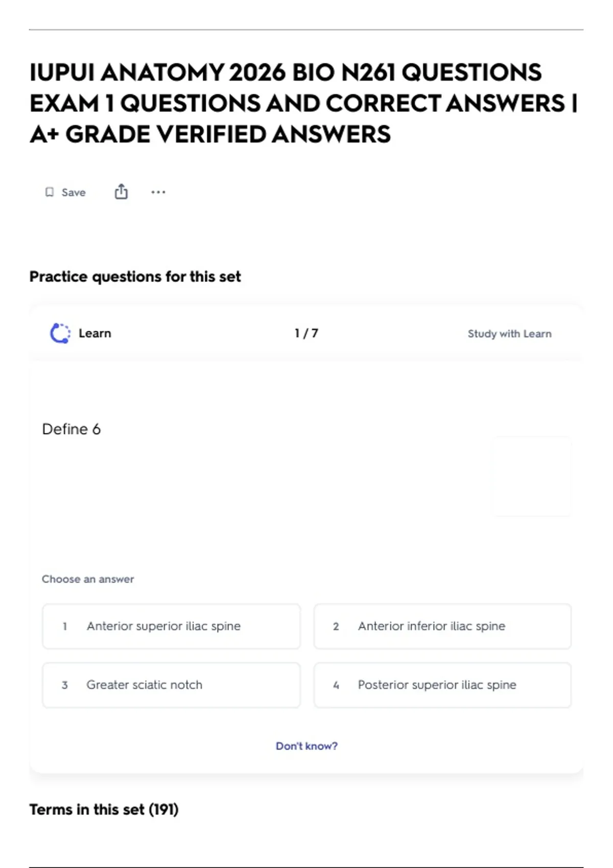The image size is (613, 868).
Task: Click the number 4 badge on the last answer
Action: [336, 685]
